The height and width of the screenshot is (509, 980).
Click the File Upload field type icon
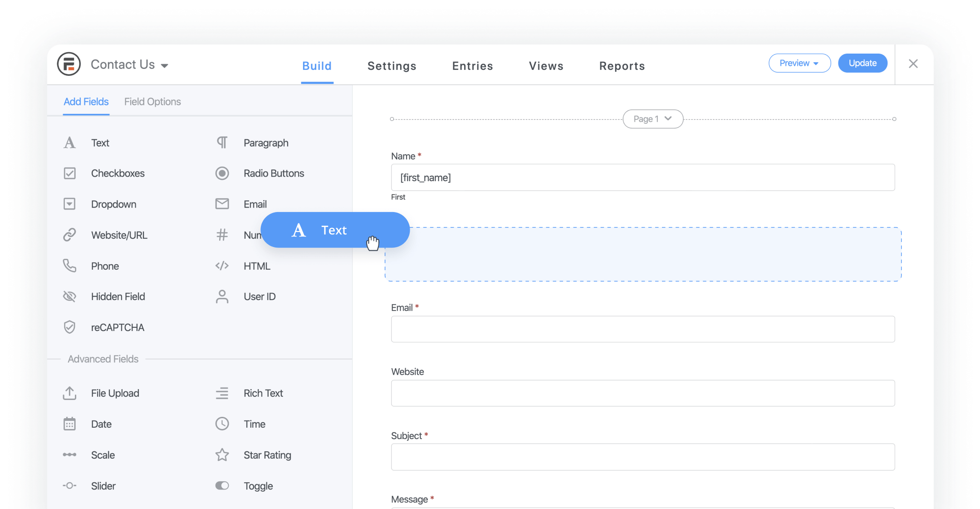[70, 392]
